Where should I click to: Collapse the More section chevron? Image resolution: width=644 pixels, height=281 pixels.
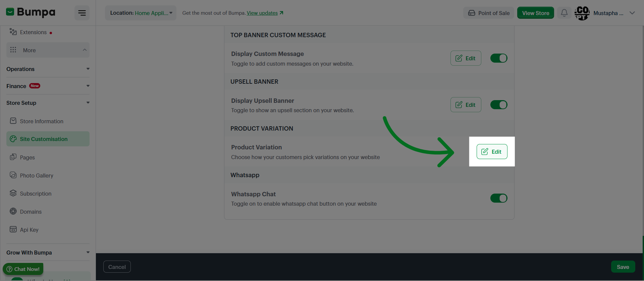tap(85, 50)
